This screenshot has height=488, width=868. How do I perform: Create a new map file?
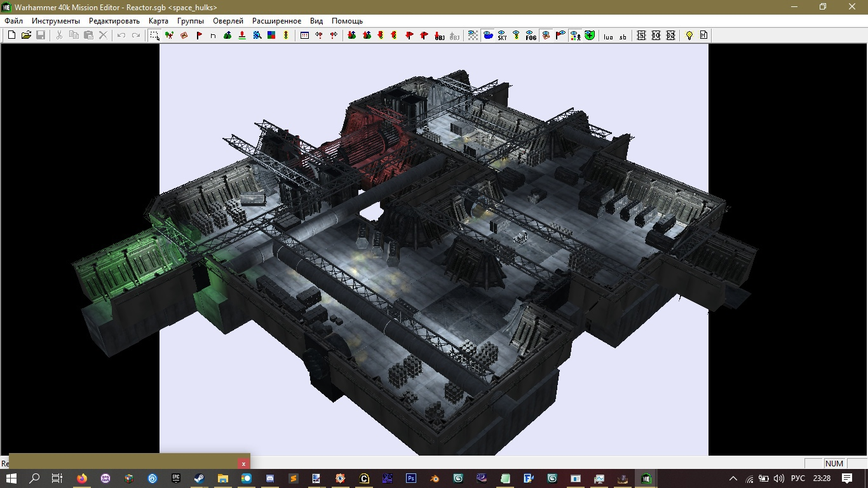coord(11,36)
